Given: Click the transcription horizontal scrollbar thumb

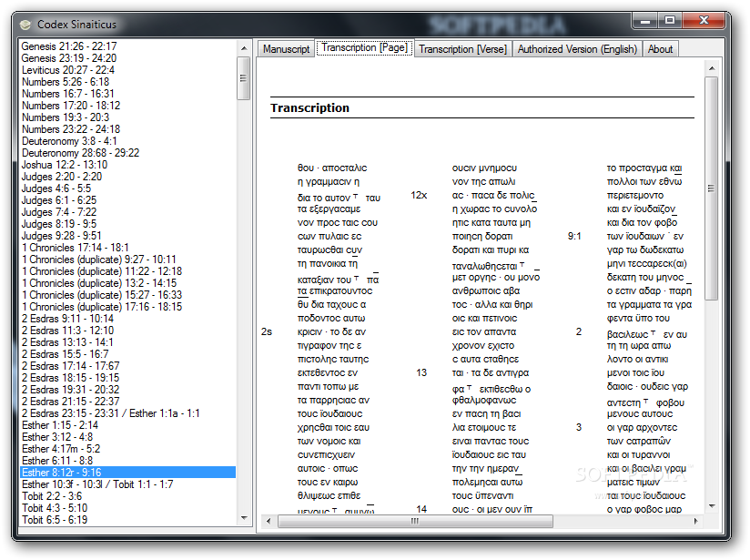Looking at the screenshot, I should coord(415,521).
